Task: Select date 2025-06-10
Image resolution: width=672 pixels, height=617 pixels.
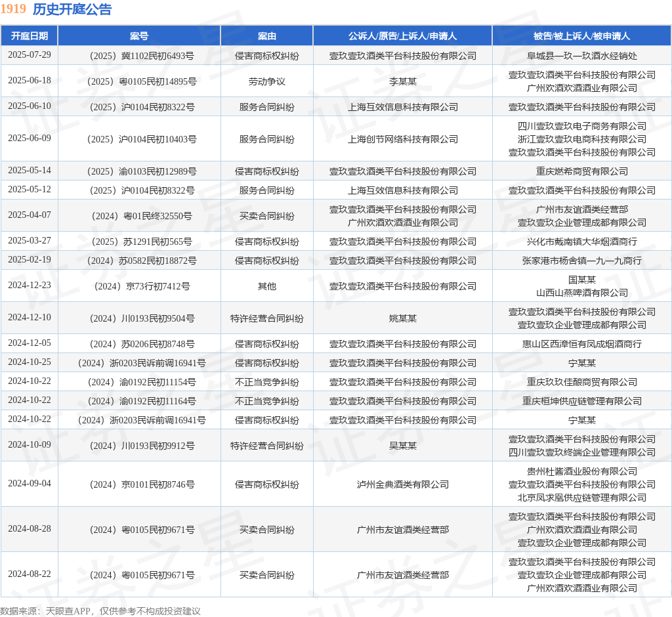Action: [29, 106]
